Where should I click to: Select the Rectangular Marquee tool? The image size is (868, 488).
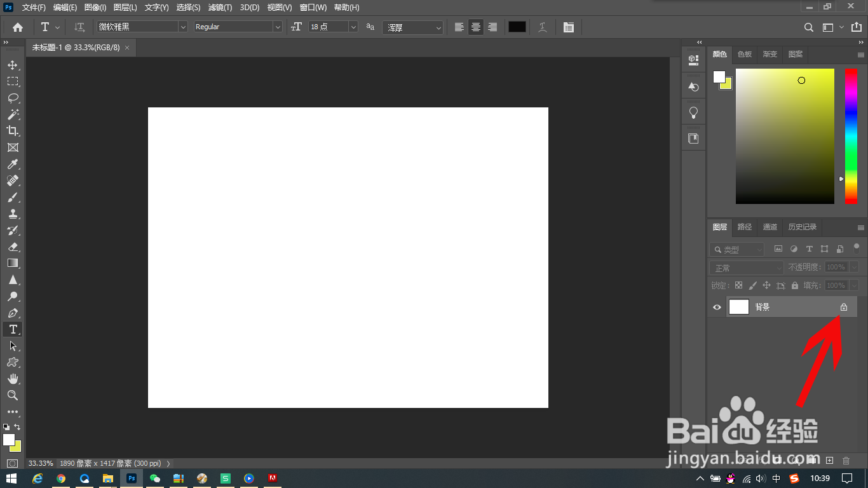tap(13, 81)
